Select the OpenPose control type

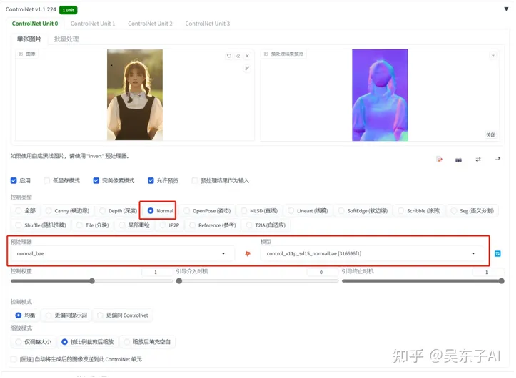pos(207,211)
